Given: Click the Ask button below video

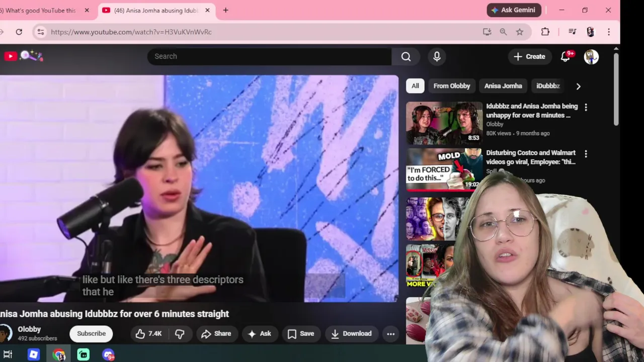Looking at the screenshot, I should click(x=260, y=333).
